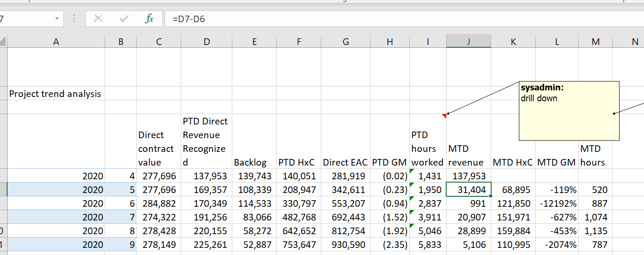
Task: Select the all-cells corner triangle
Action: point(4,42)
